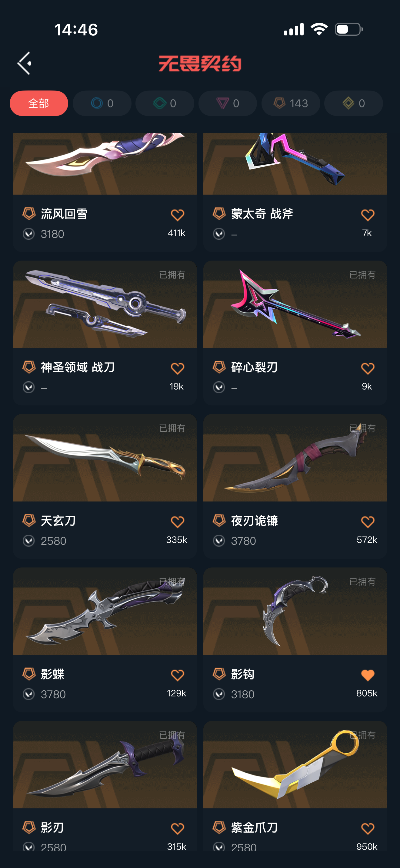Open the 神圣领域 战刀 skin image

pyautogui.click(x=105, y=304)
